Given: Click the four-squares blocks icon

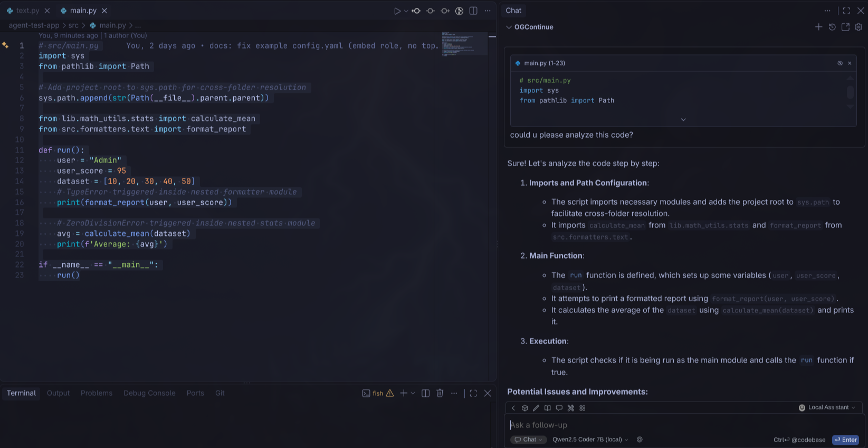Looking at the screenshot, I should pos(583,408).
